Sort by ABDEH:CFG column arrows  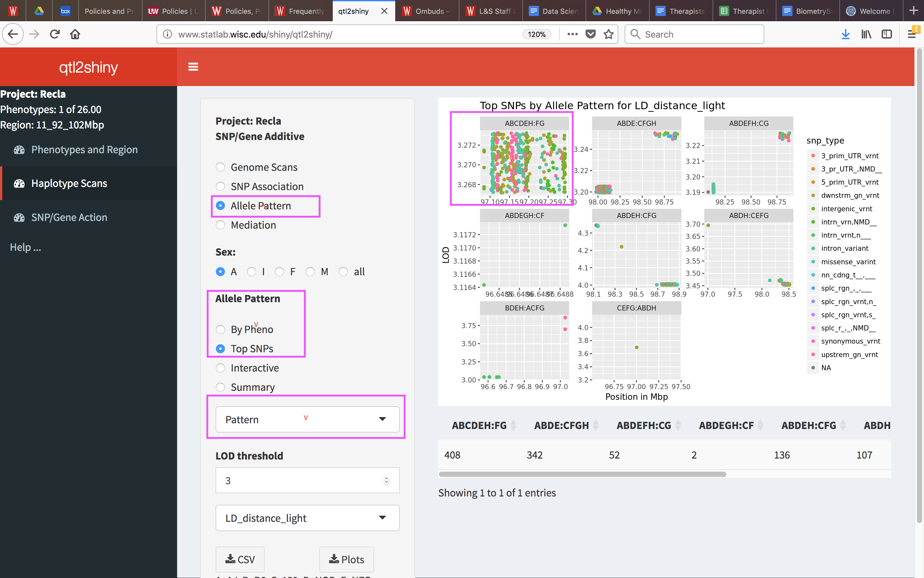(x=843, y=425)
